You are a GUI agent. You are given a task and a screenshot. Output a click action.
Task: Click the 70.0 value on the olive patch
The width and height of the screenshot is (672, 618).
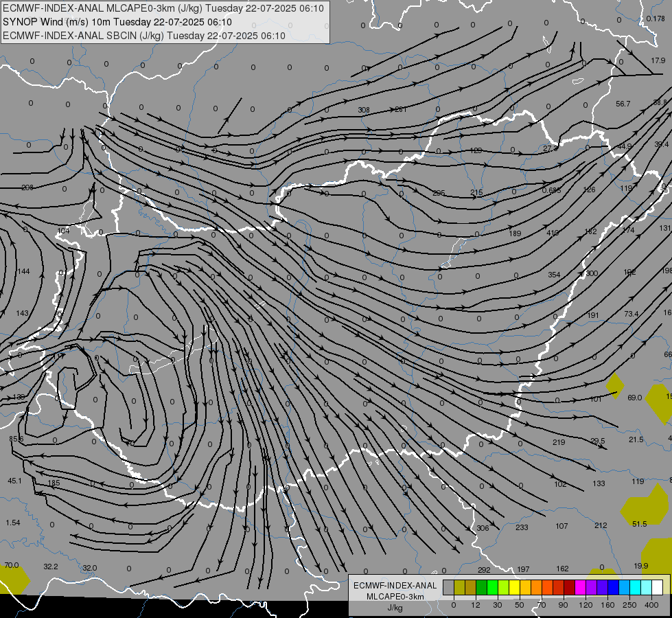point(12,565)
